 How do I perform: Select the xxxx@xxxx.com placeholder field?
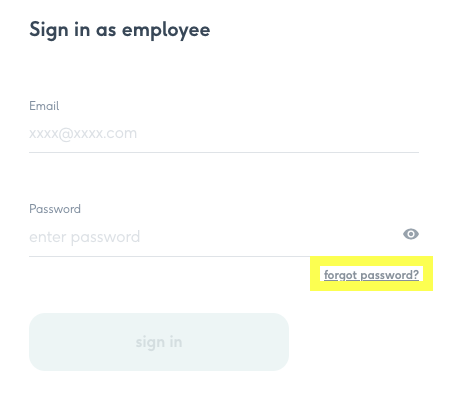[x=224, y=134]
